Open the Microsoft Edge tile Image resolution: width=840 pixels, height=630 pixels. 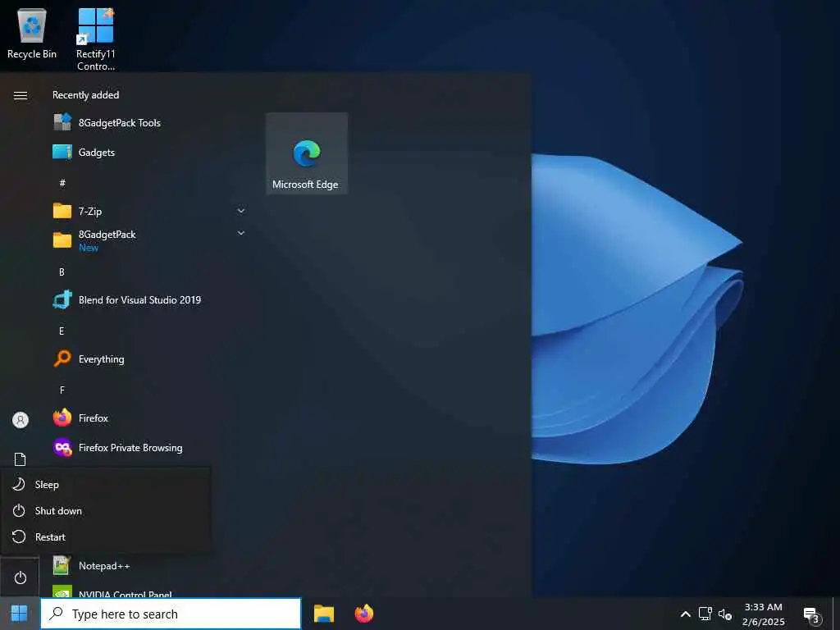[307, 153]
